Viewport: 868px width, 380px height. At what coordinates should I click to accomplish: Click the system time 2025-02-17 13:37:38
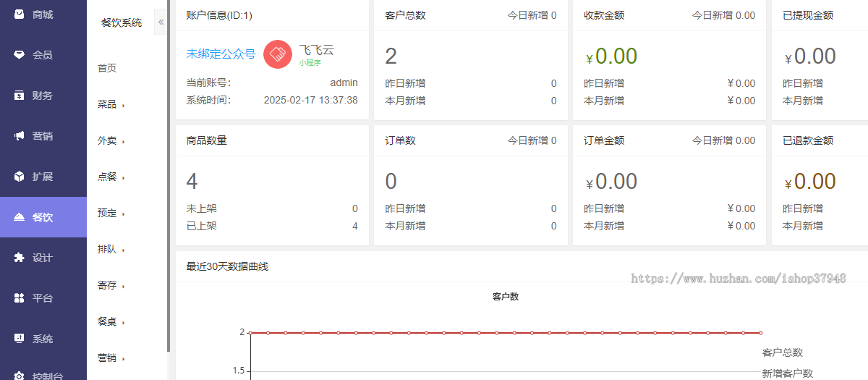311,100
